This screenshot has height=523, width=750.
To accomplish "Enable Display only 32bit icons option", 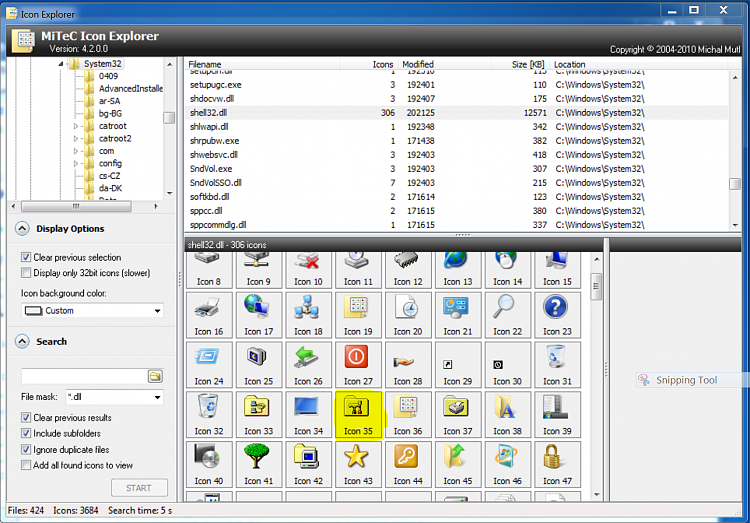I will coord(26,273).
